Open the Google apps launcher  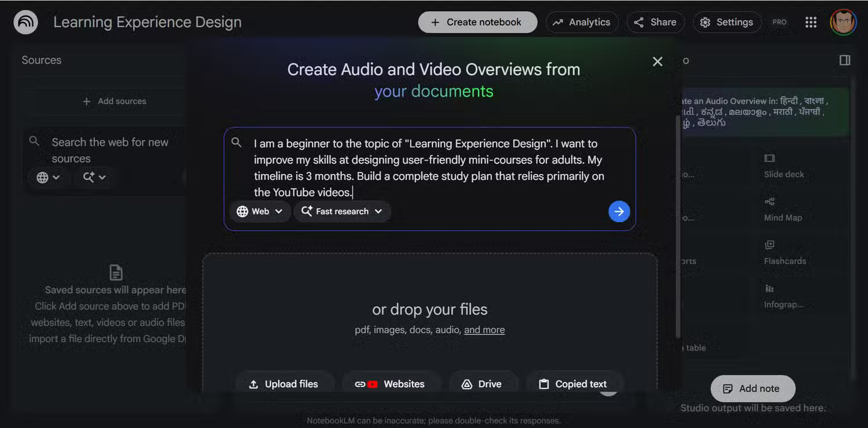coord(811,22)
